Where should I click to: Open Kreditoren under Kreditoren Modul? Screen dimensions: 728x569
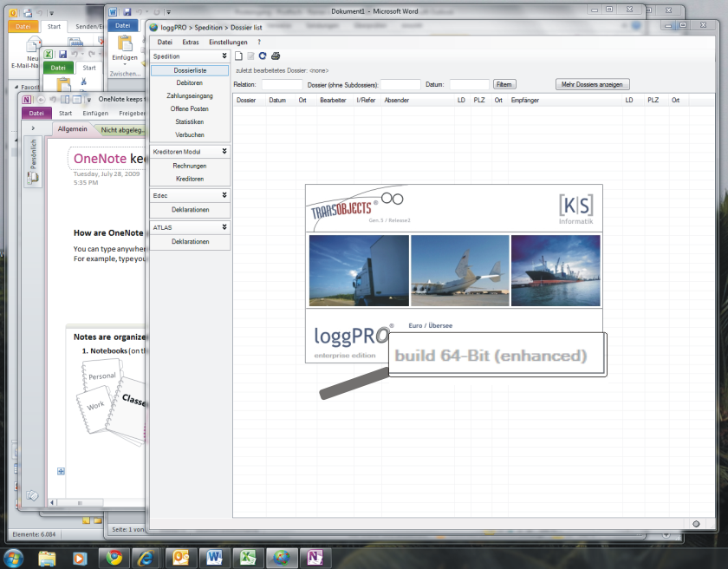[190, 179]
